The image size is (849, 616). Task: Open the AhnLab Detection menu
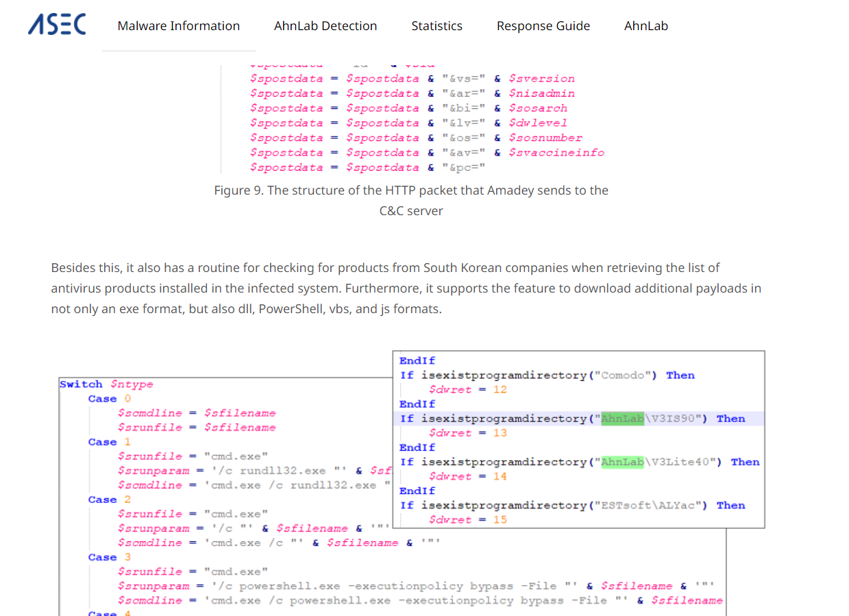coord(325,26)
